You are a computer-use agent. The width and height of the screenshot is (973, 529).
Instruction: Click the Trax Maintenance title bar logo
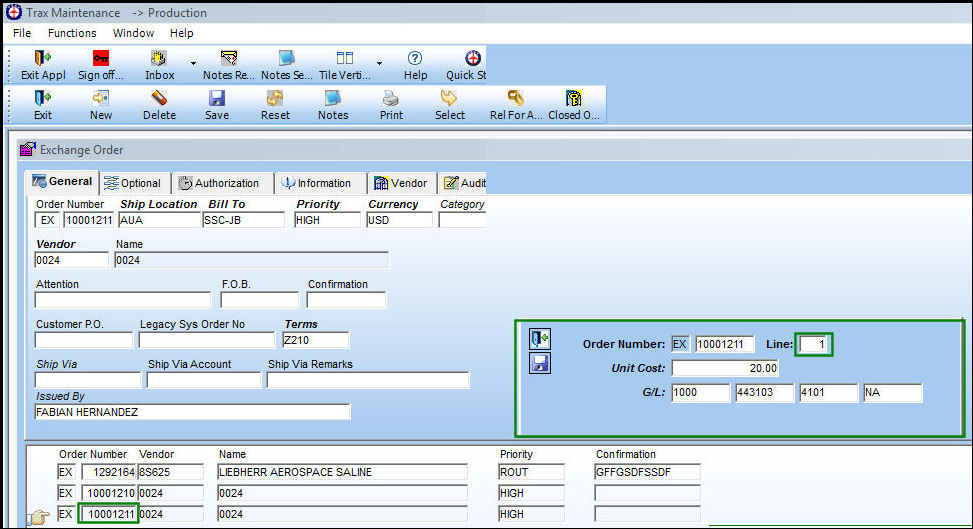point(14,12)
